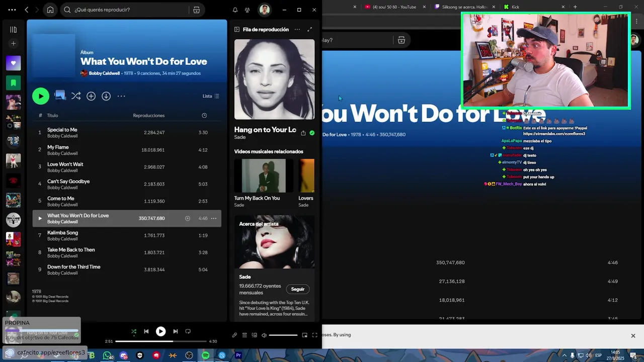The image size is (644, 362).
Task: Select track Take Me Back to Then
Action: 127,252
